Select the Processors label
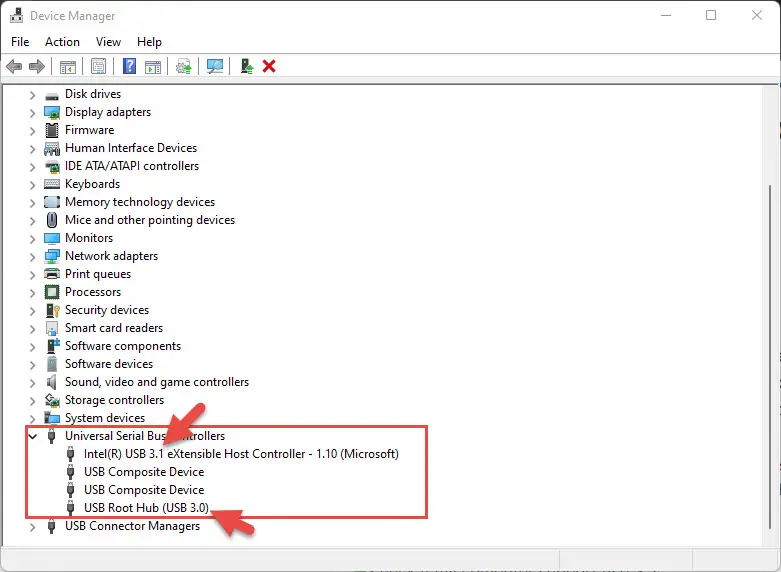This screenshot has width=781, height=572. 93,292
